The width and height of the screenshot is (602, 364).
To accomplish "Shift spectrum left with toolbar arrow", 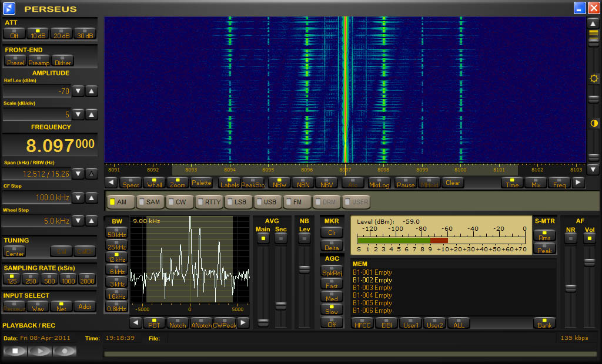I will click(x=111, y=183).
